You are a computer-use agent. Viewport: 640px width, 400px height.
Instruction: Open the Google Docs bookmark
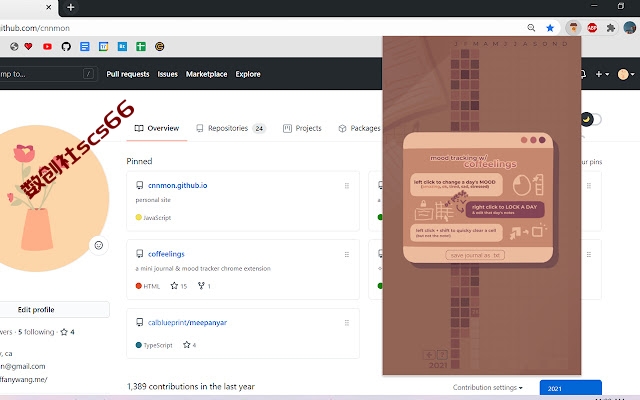click(84, 47)
